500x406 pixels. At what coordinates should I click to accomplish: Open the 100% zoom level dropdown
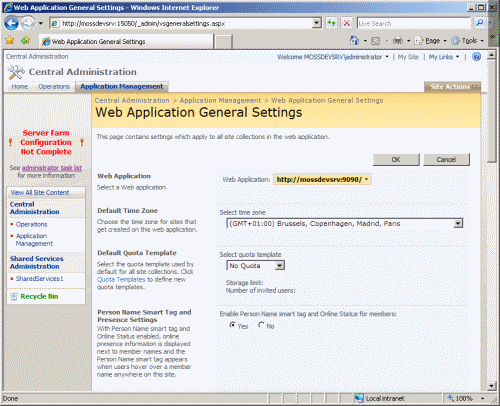tap(482, 398)
